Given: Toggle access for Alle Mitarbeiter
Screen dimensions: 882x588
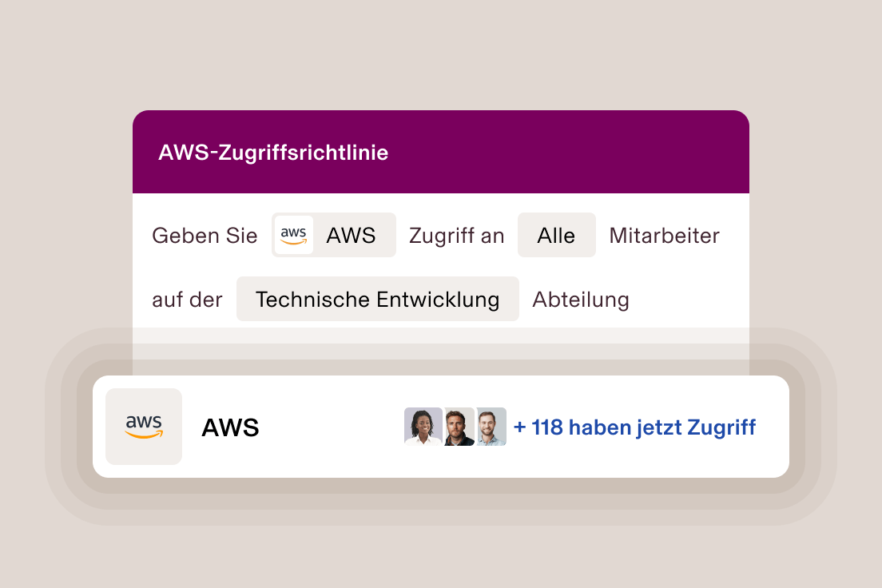Looking at the screenshot, I should coord(557,235).
